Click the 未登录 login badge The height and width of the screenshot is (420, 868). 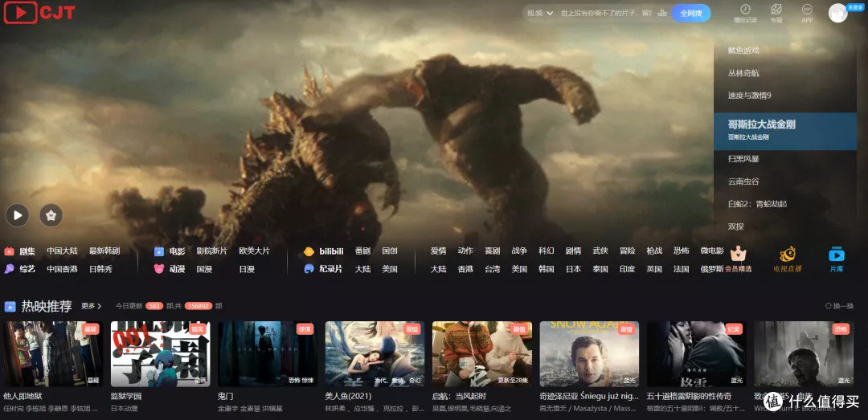(x=854, y=7)
